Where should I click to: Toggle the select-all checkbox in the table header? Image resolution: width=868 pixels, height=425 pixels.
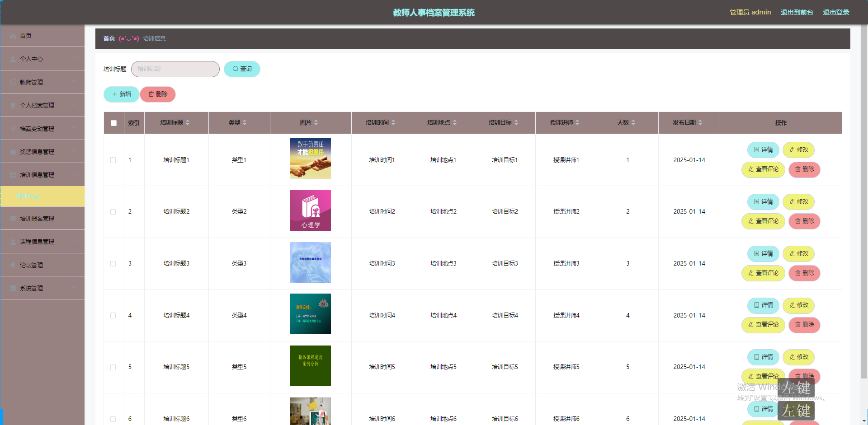(x=113, y=122)
